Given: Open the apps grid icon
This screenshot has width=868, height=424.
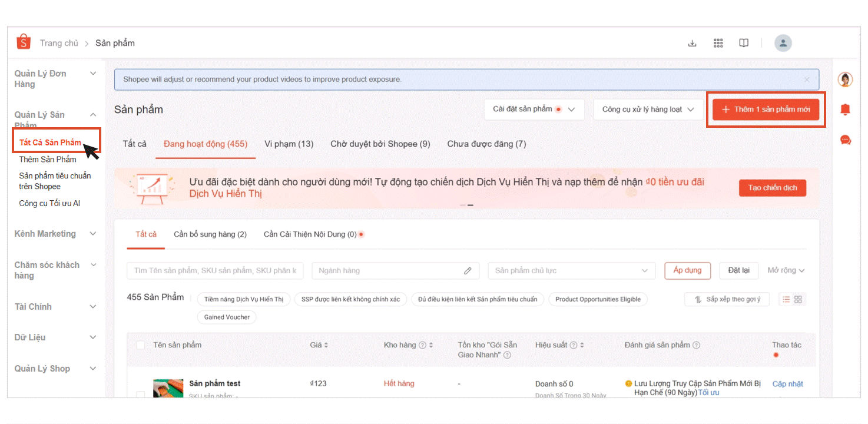Looking at the screenshot, I should coord(718,43).
